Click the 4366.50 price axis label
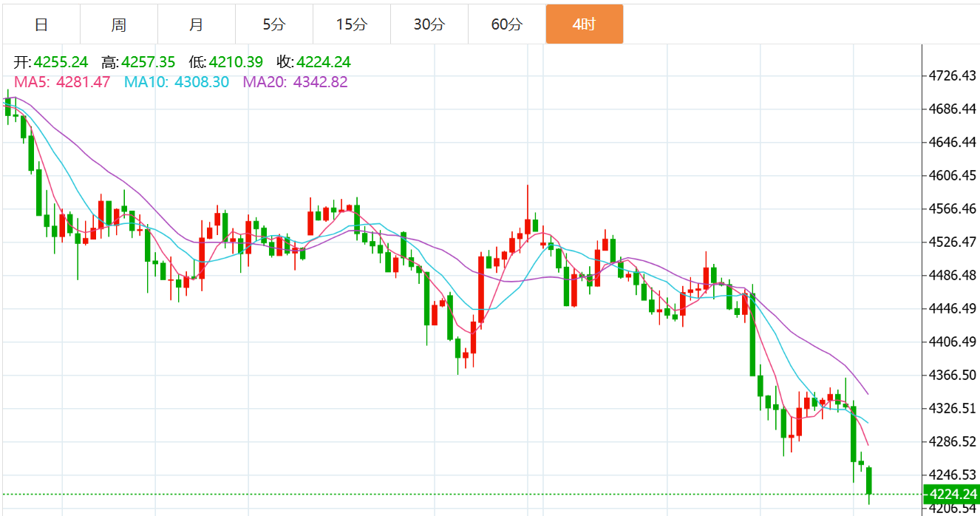980x516 pixels. (952, 375)
